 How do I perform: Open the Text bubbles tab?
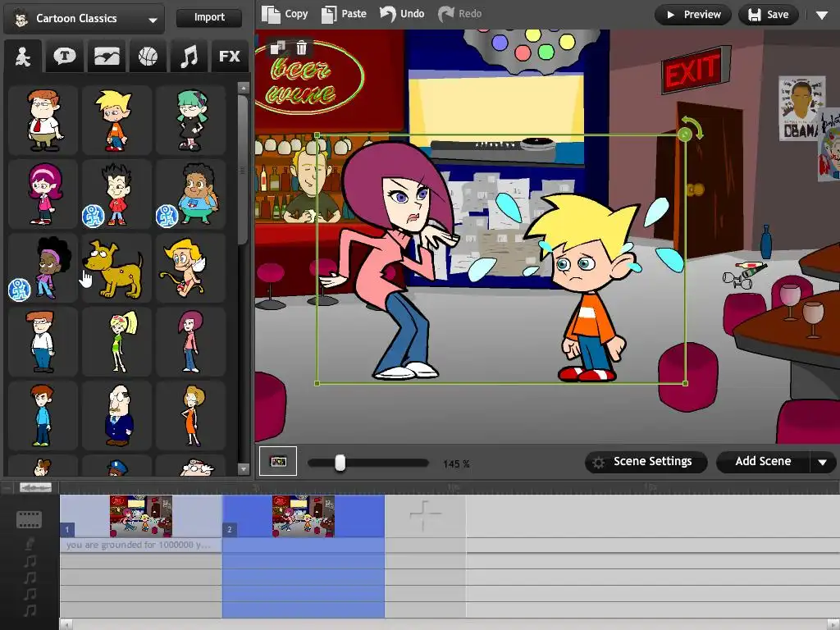point(64,57)
